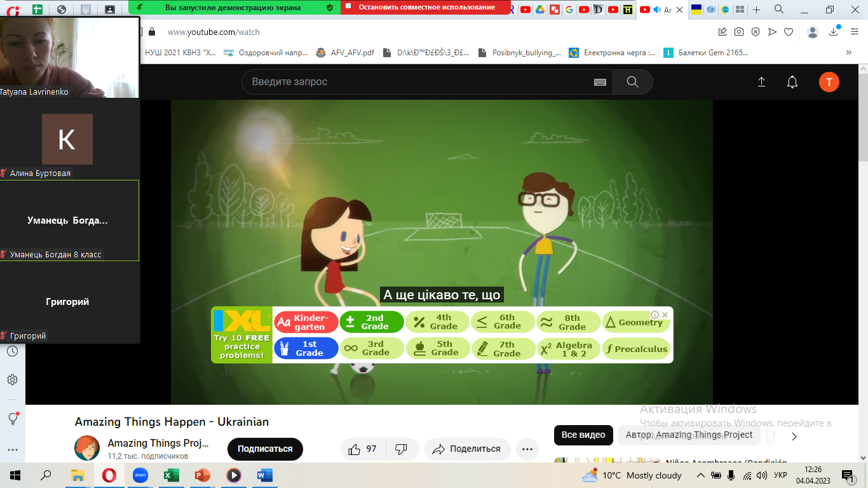
Task: Open the IXL ad info icon
Action: coord(655,315)
